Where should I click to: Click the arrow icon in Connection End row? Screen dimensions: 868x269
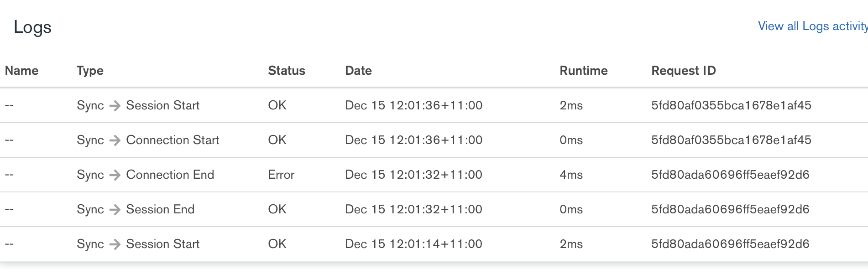tap(115, 175)
